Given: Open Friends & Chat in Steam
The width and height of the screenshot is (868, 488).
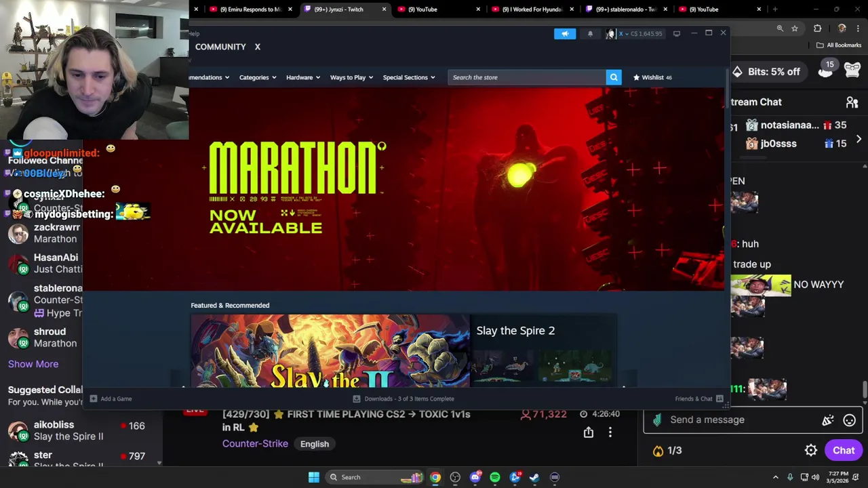Looking at the screenshot, I should [x=698, y=399].
